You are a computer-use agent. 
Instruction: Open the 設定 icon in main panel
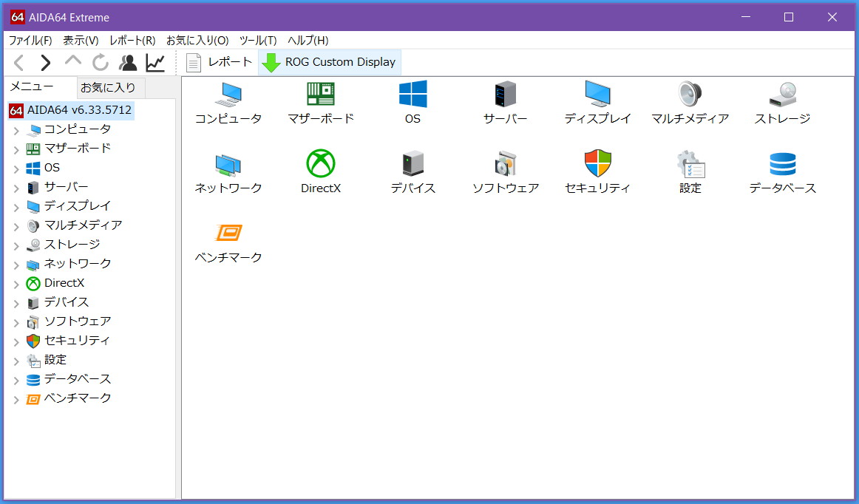(x=690, y=164)
